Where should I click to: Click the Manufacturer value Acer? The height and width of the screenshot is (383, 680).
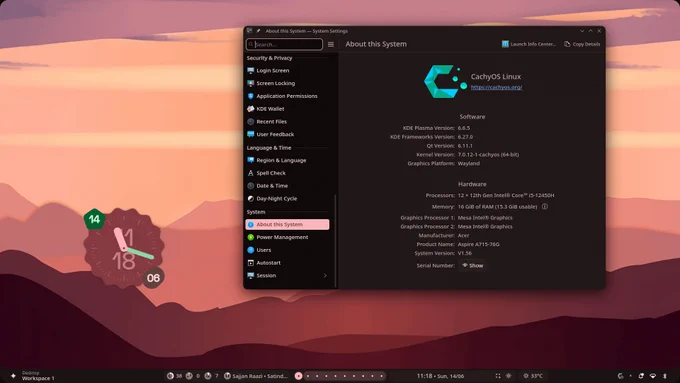pyautogui.click(x=463, y=236)
